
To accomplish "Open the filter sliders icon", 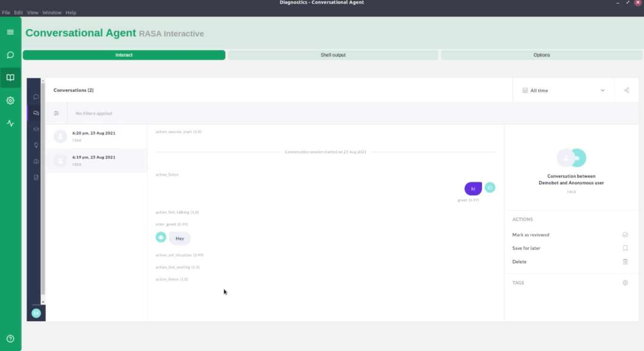I will pos(57,113).
